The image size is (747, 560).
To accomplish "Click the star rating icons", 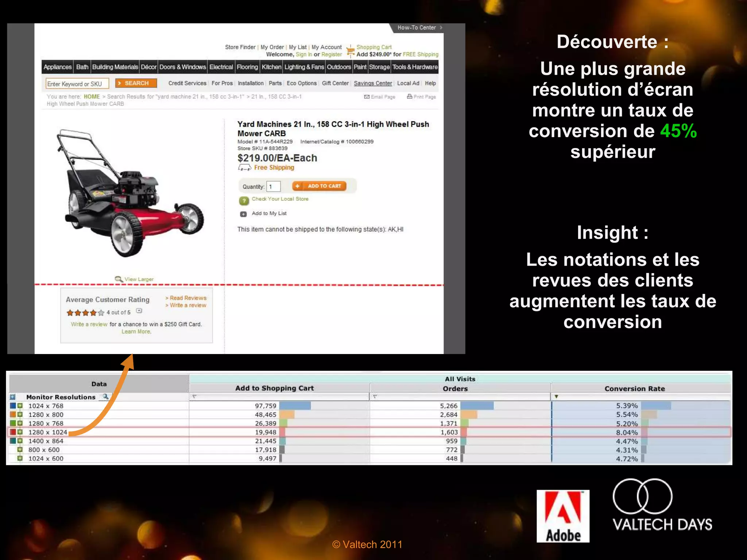I will point(85,312).
